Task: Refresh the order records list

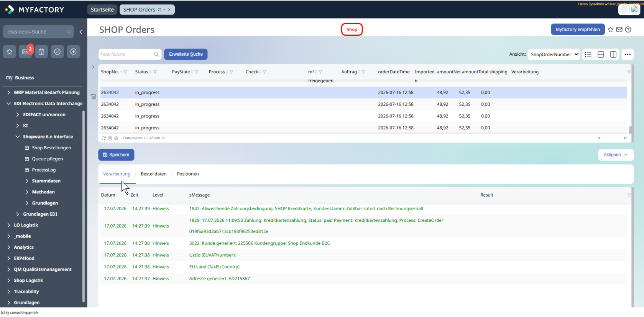Action: point(103,138)
